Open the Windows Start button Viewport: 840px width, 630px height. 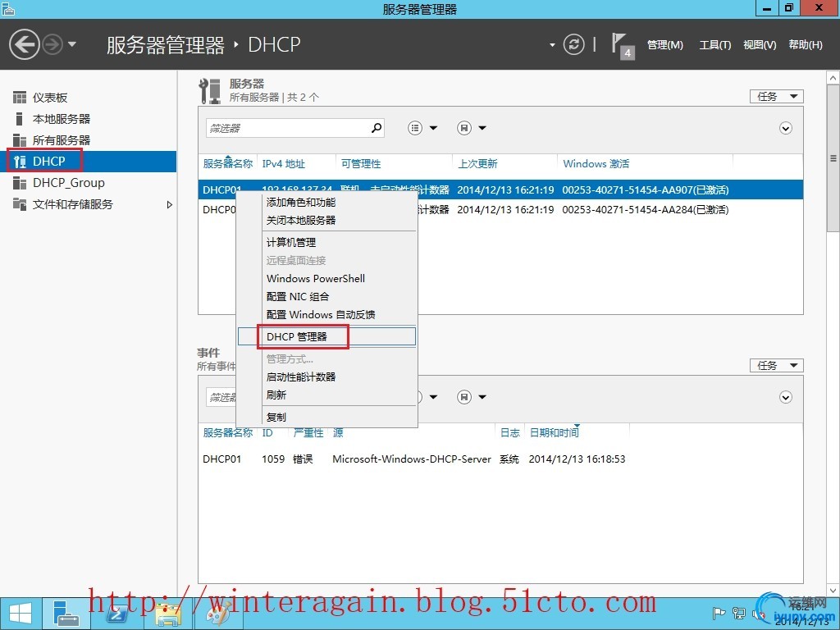click(x=20, y=614)
